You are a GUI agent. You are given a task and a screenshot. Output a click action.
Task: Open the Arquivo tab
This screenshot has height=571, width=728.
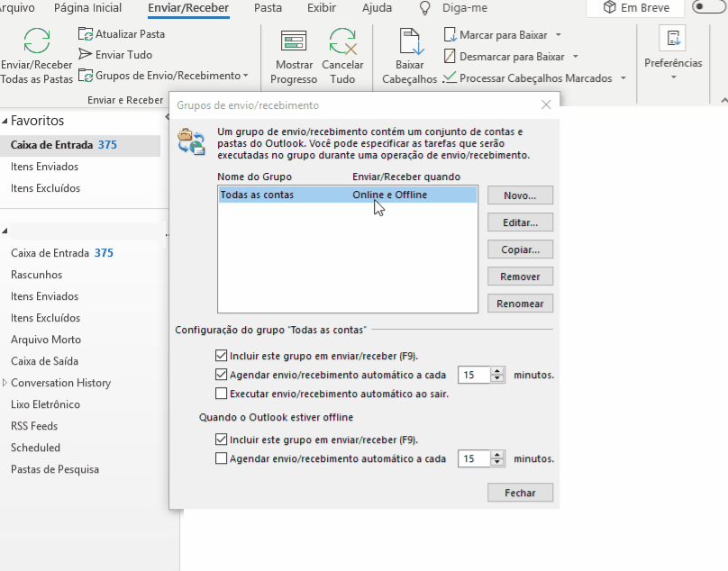17,8
